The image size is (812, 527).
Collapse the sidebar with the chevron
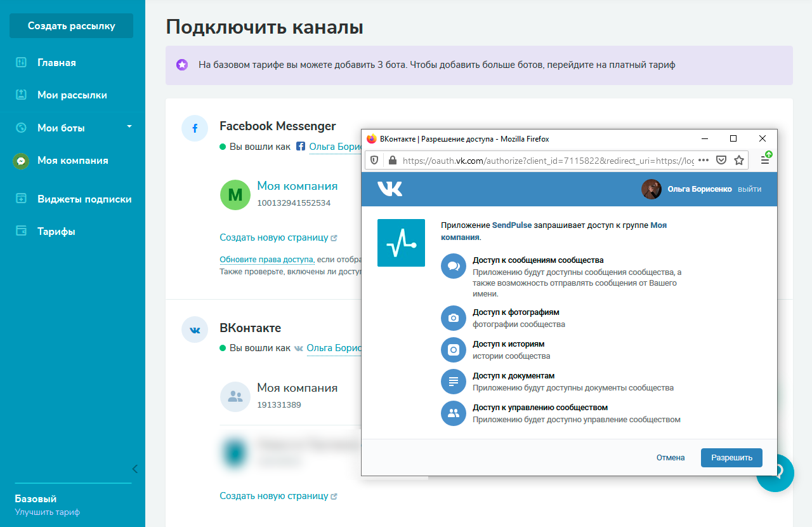(x=134, y=469)
